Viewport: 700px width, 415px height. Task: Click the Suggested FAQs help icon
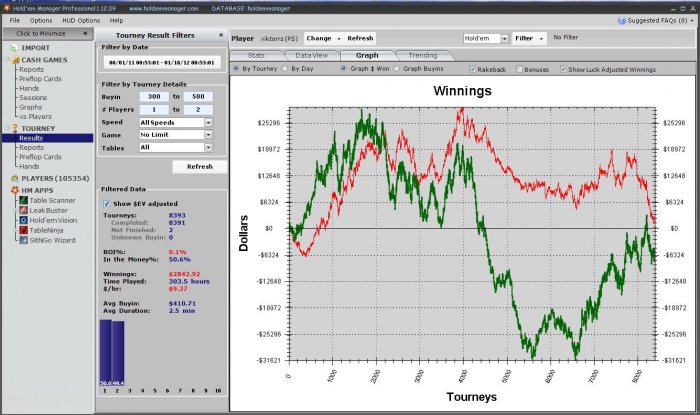pos(621,21)
